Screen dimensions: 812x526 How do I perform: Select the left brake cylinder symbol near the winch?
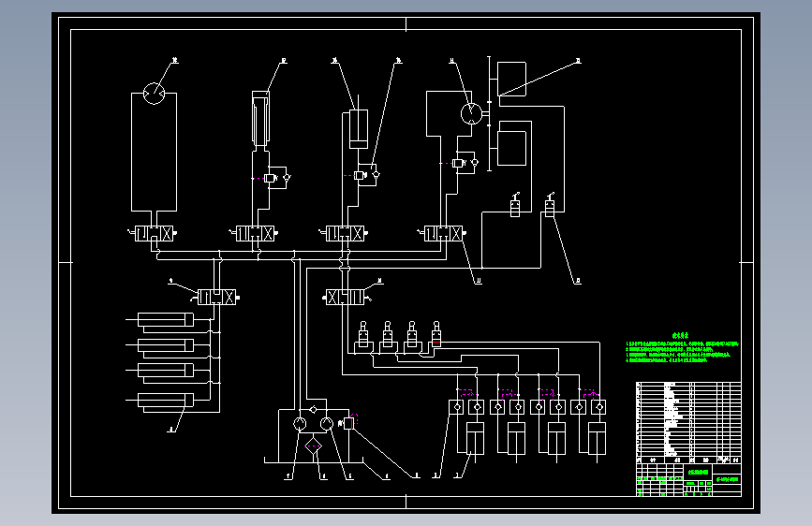(515, 206)
